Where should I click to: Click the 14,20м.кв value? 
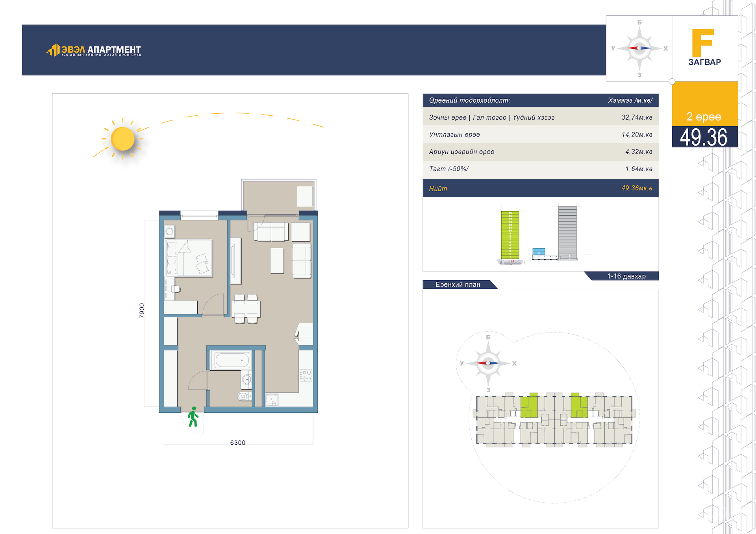(x=637, y=135)
